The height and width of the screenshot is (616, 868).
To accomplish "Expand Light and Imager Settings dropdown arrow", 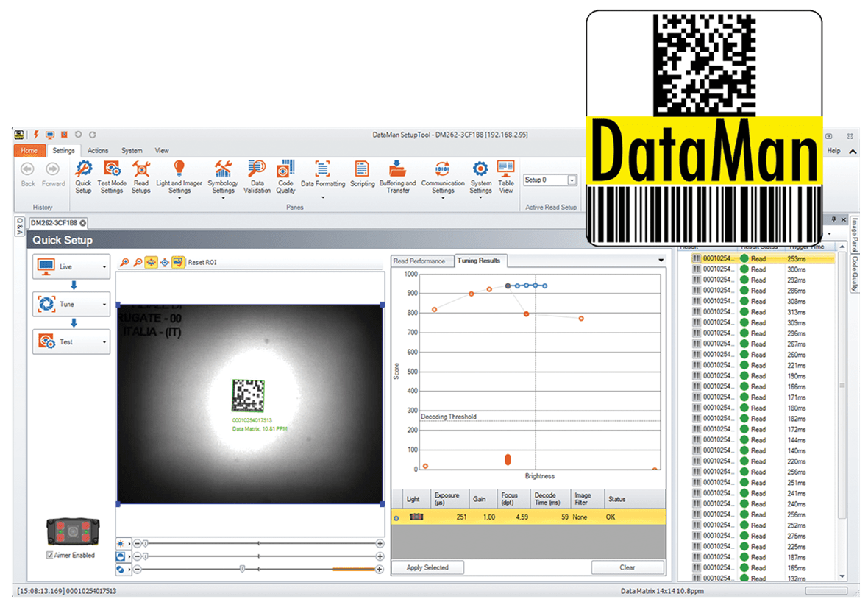I will [x=179, y=198].
